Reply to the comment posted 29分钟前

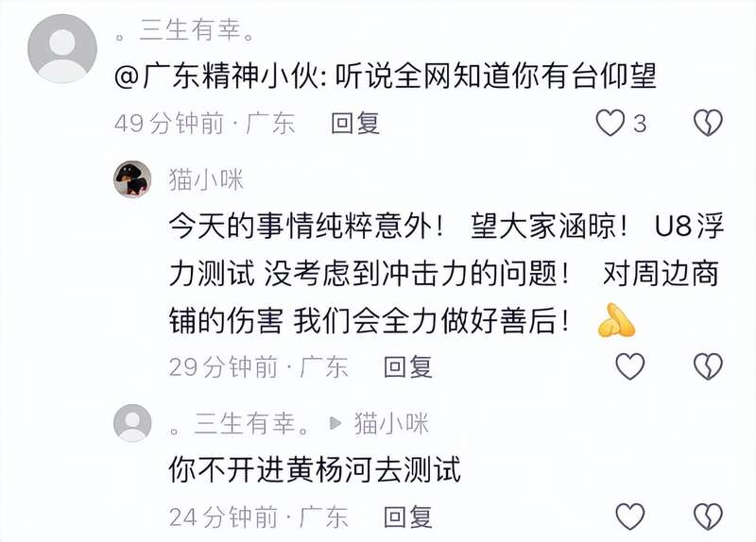(x=408, y=366)
